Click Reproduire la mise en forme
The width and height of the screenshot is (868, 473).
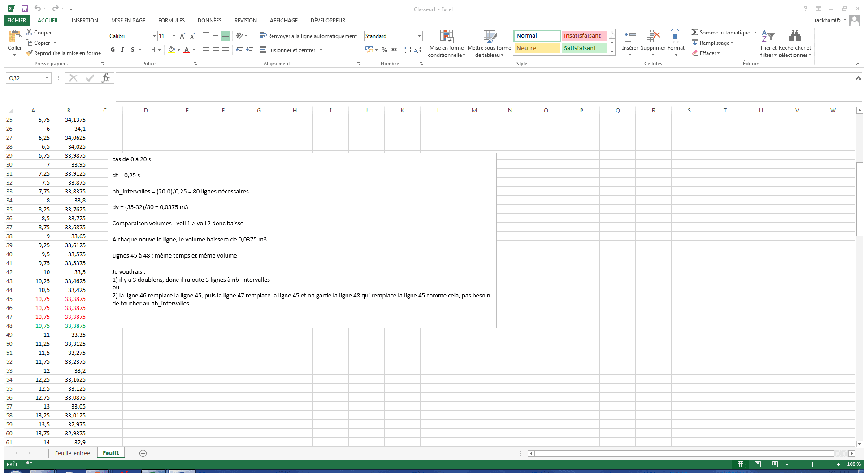63,53
